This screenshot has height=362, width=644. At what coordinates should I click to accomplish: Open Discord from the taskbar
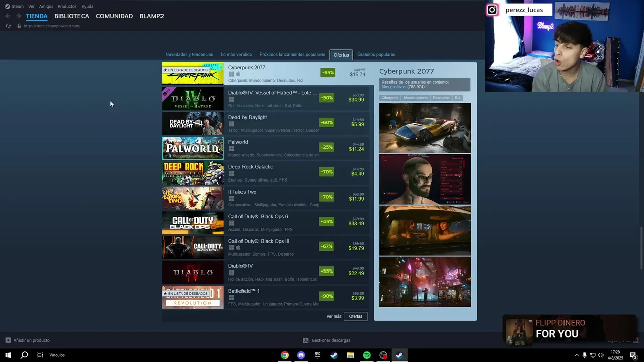tap(301, 355)
